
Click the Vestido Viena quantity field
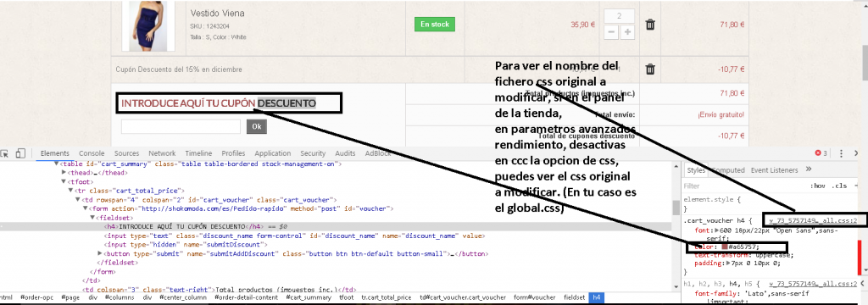click(x=619, y=15)
